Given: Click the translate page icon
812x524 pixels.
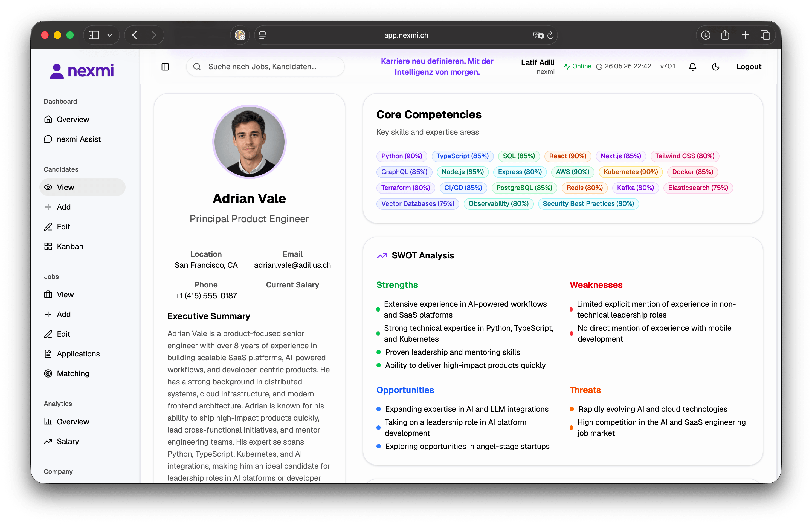Looking at the screenshot, I should point(538,35).
